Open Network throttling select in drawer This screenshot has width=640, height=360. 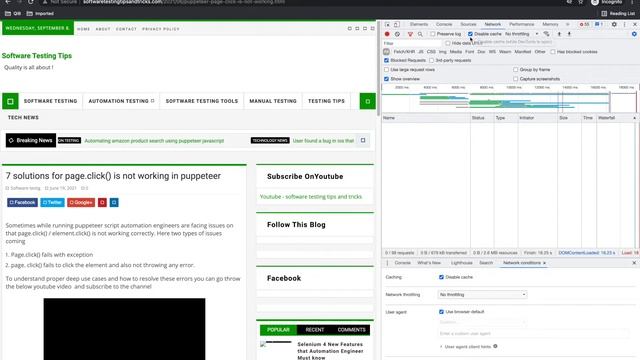(482, 295)
